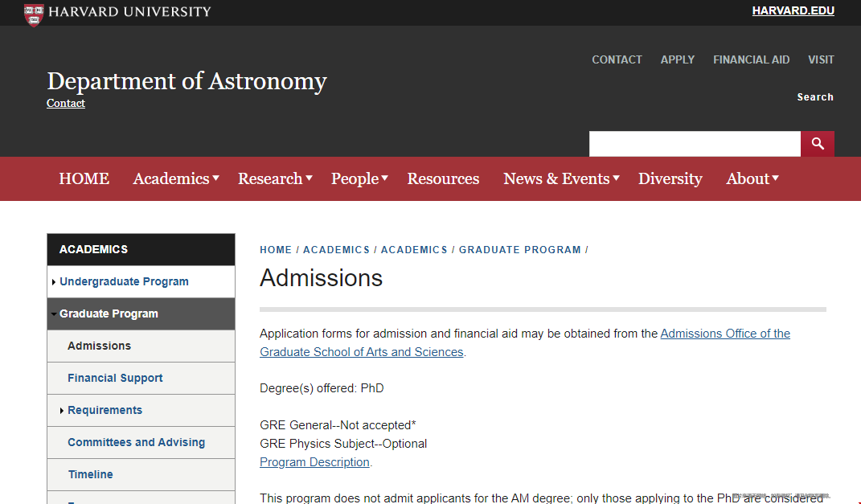This screenshot has height=504, width=861.
Task: Click the "GRE General--Not accepted*" line
Action: (x=338, y=425)
